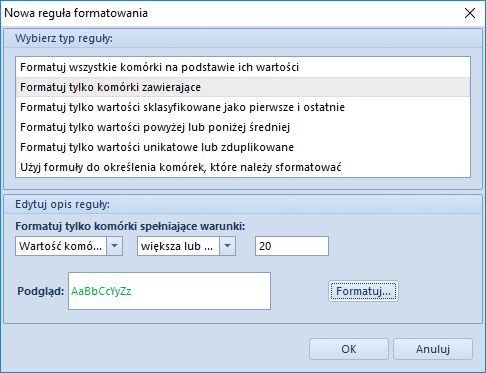The height and width of the screenshot is (373, 486).
Task: Click the 'Wybierz typ reguły:' section header
Action: click(x=64, y=38)
